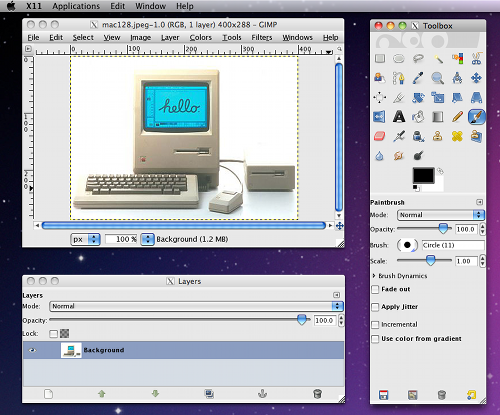Open the Apple menu
This screenshot has height=415, width=500.
(11, 6)
